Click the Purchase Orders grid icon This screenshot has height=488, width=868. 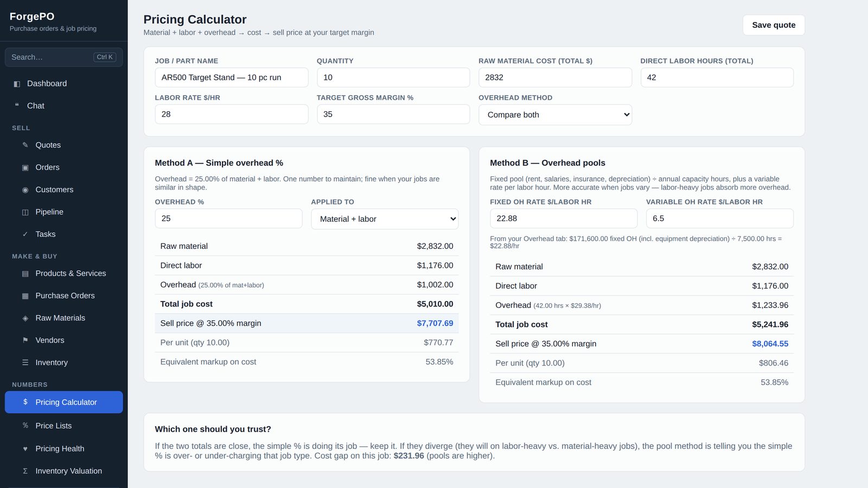pos(25,296)
